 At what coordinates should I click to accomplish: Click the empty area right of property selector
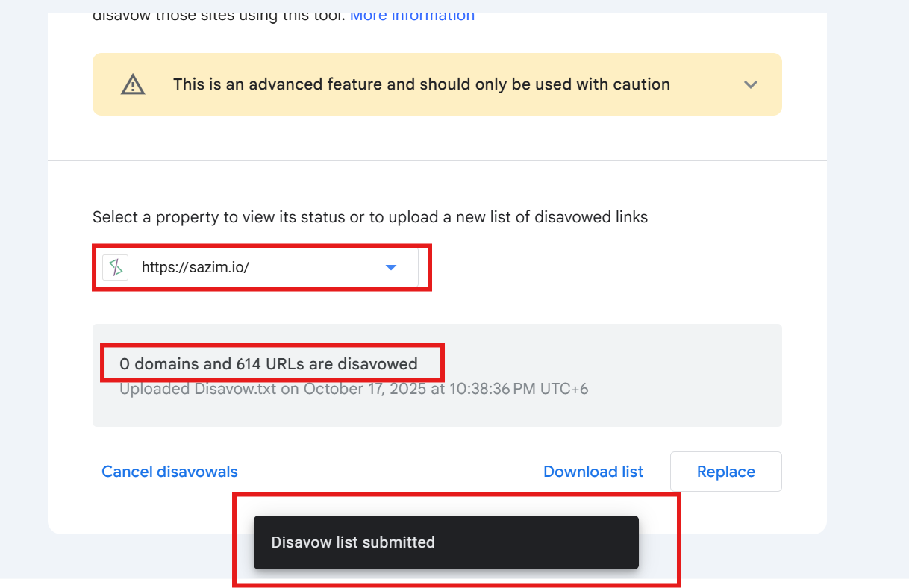pos(597,267)
